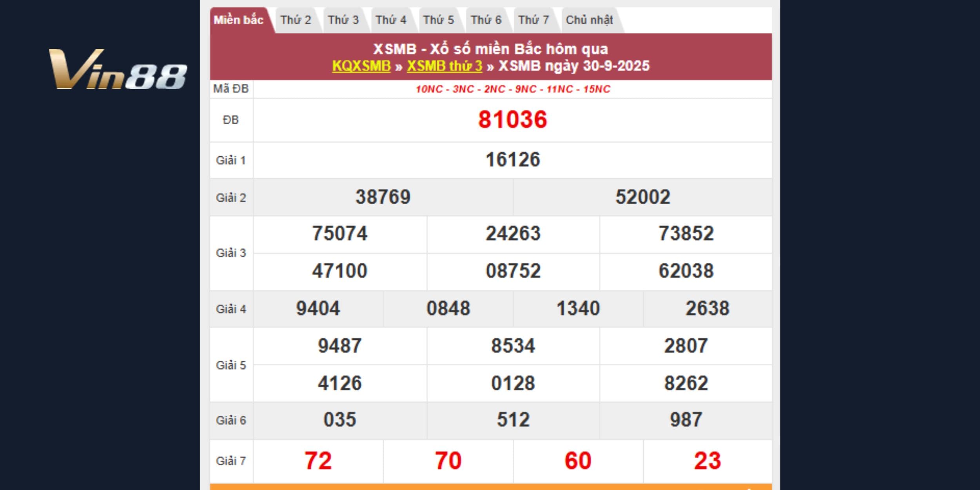Open the XSMB thứ 3 link

tap(444, 66)
